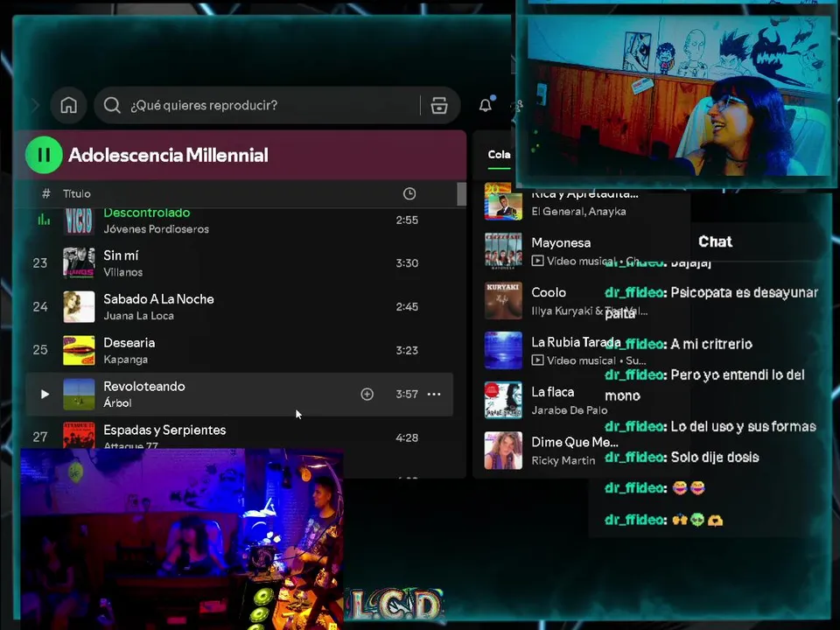Click the Revoloteando song title
840x630 pixels.
(x=144, y=386)
